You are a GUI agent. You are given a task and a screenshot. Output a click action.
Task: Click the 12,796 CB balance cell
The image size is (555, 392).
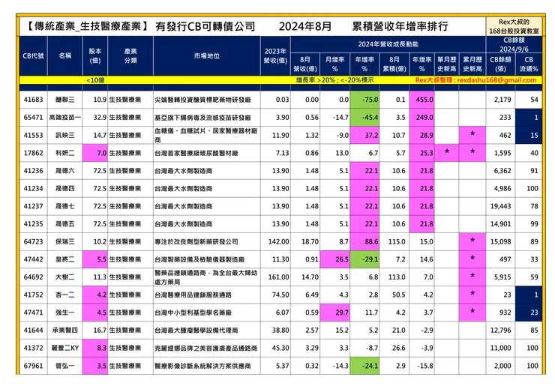pyautogui.click(x=500, y=330)
